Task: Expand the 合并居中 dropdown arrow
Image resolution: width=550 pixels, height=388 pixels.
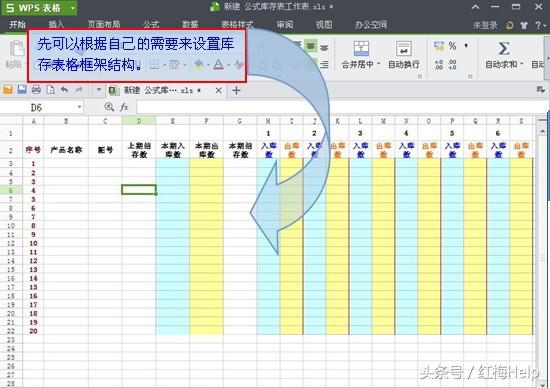Action: coord(378,64)
